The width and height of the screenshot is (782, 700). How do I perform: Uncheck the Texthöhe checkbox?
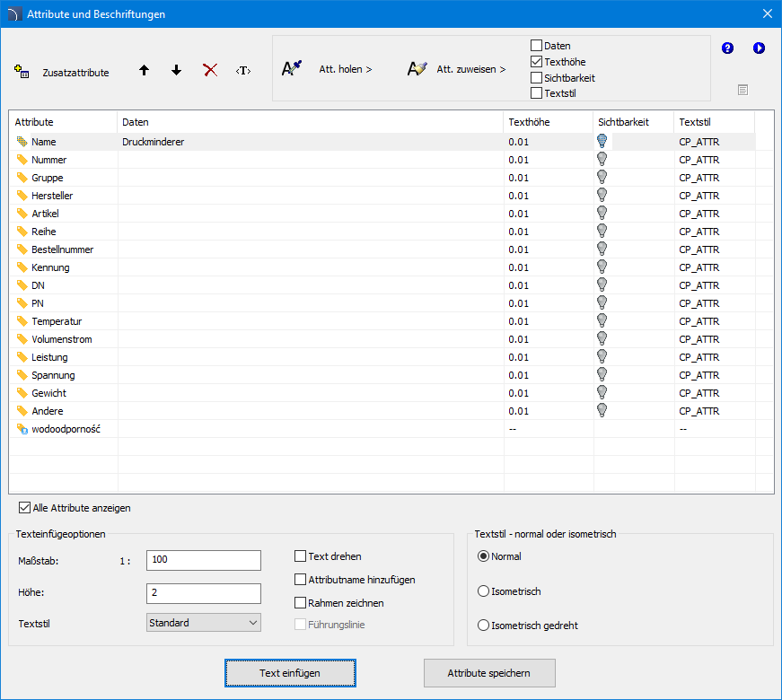[537, 62]
